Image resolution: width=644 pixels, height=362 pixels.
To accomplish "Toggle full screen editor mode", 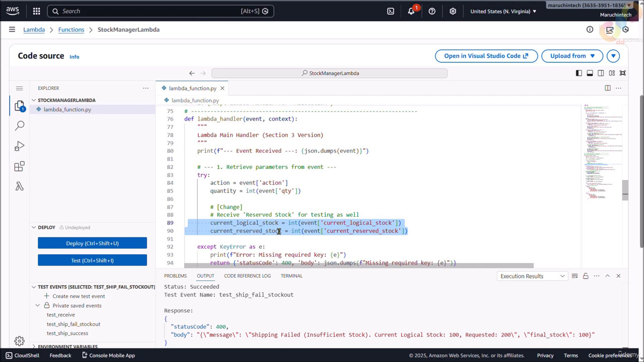I will [623, 73].
